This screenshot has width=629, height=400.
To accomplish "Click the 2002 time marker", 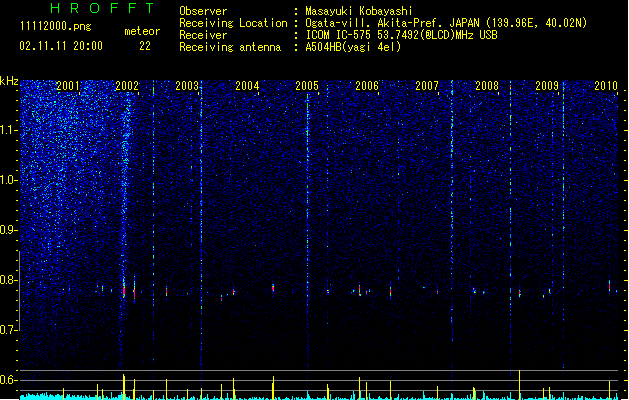I will click(127, 86).
